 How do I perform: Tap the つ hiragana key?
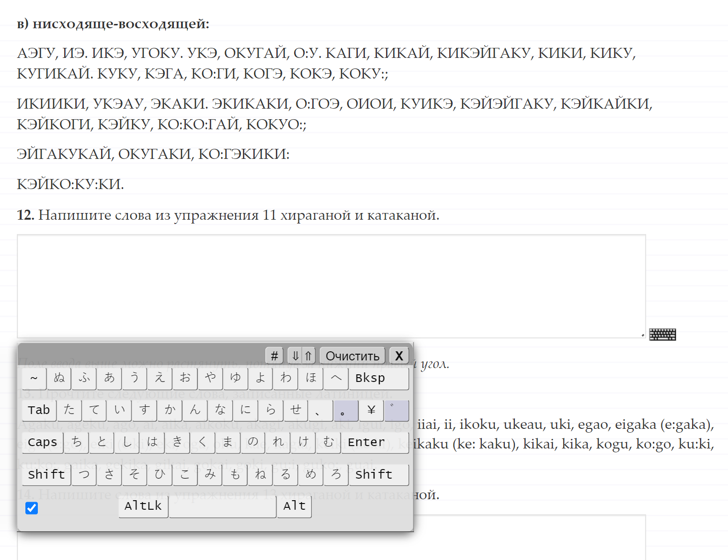(84, 474)
